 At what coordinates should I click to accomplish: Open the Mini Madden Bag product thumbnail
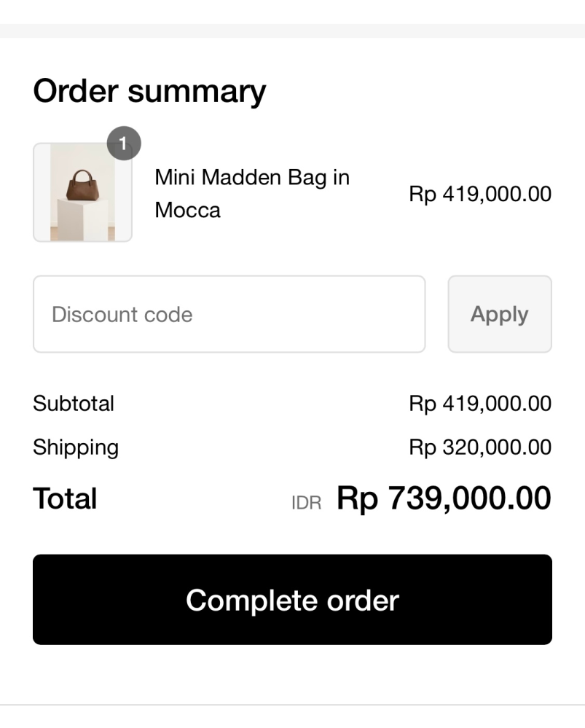click(x=82, y=192)
